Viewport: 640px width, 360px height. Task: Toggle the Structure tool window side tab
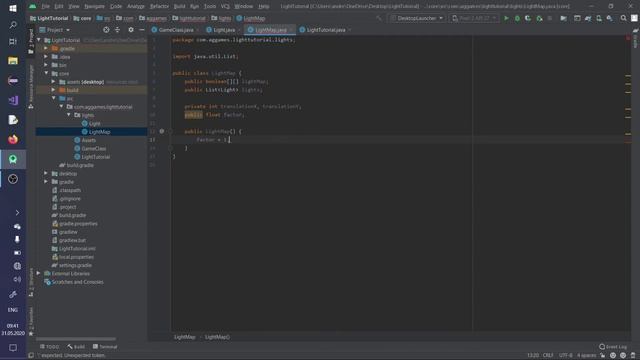pos(31,282)
